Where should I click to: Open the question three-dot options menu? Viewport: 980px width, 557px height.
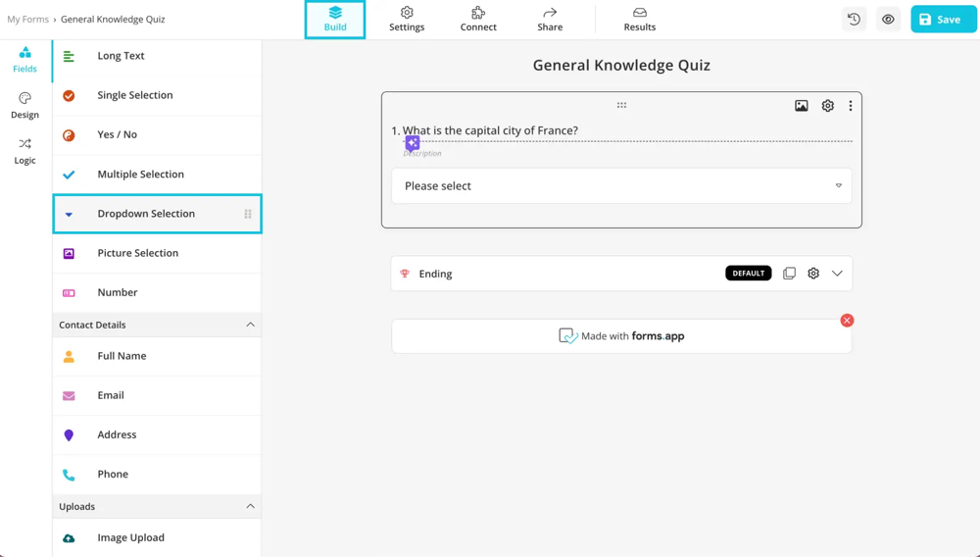click(x=850, y=106)
